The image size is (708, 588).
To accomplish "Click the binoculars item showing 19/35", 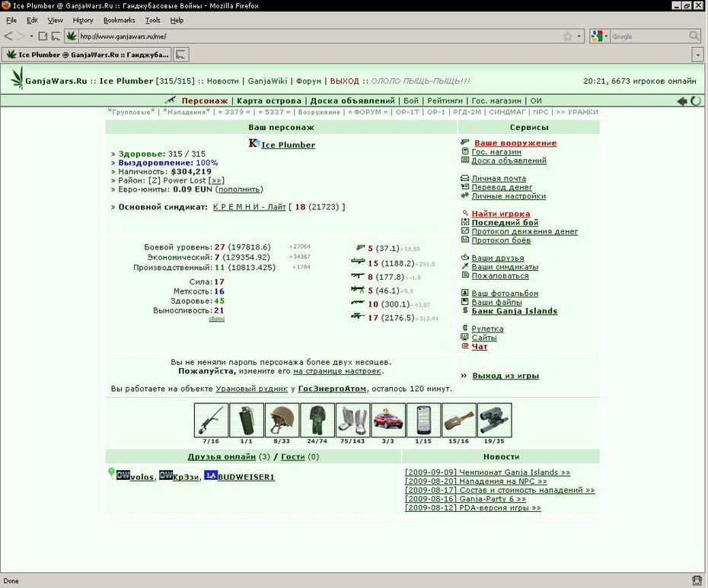I will point(494,420).
